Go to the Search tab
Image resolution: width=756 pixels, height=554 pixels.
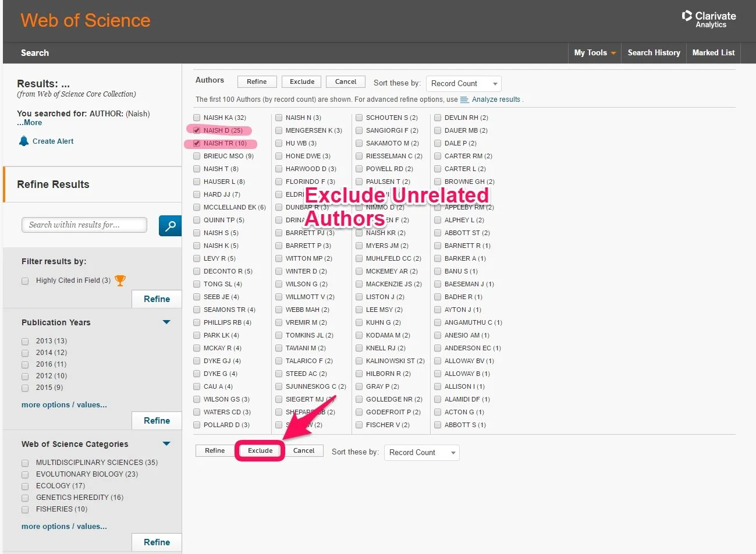pyautogui.click(x=35, y=52)
